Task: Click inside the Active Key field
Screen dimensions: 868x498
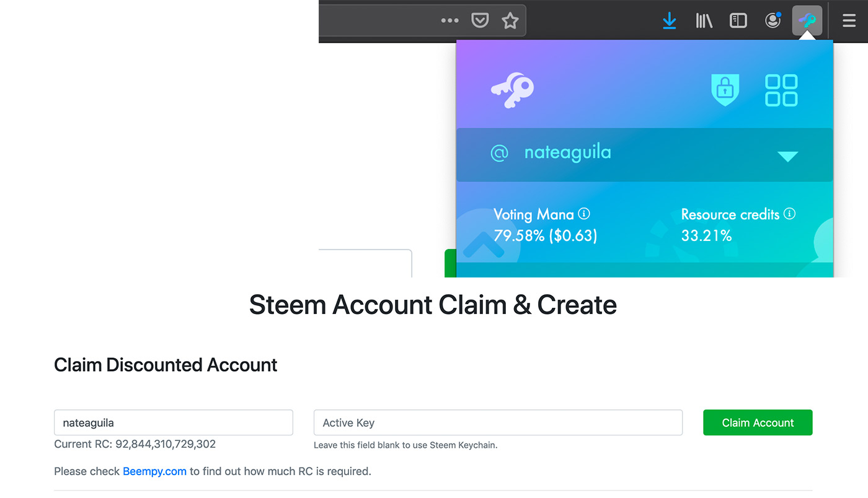Action: (x=498, y=422)
